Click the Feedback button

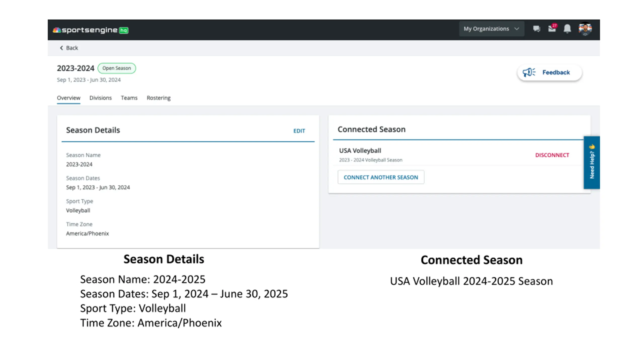tap(550, 72)
